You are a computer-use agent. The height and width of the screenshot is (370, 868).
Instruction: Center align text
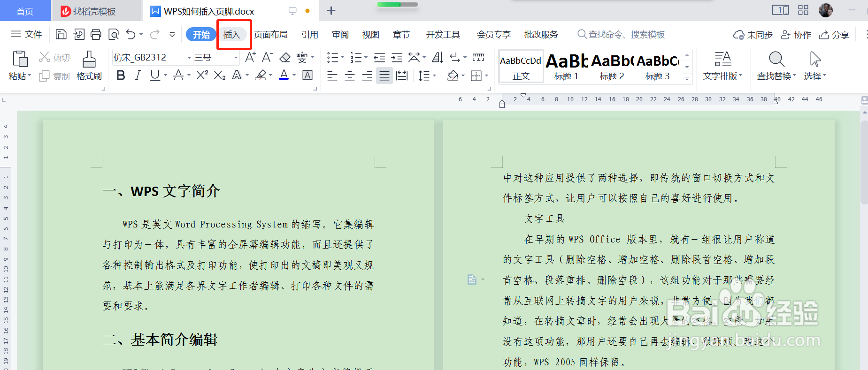click(350, 76)
